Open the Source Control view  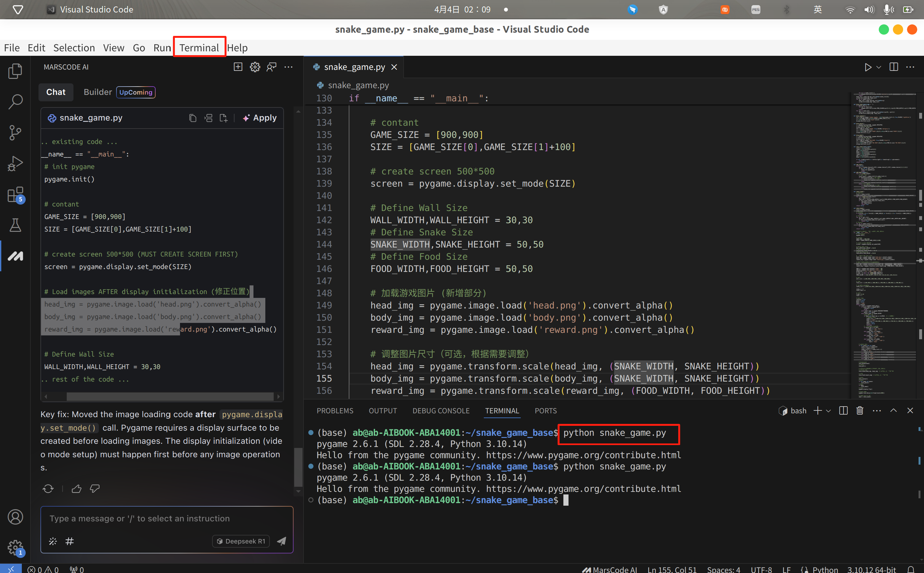pyautogui.click(x=15, y=132)
